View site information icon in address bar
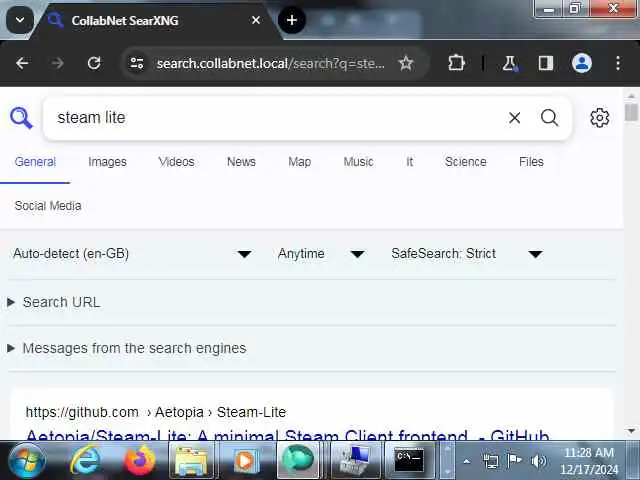Viewport: 640px width, 480px height. (x=137, y=63)
